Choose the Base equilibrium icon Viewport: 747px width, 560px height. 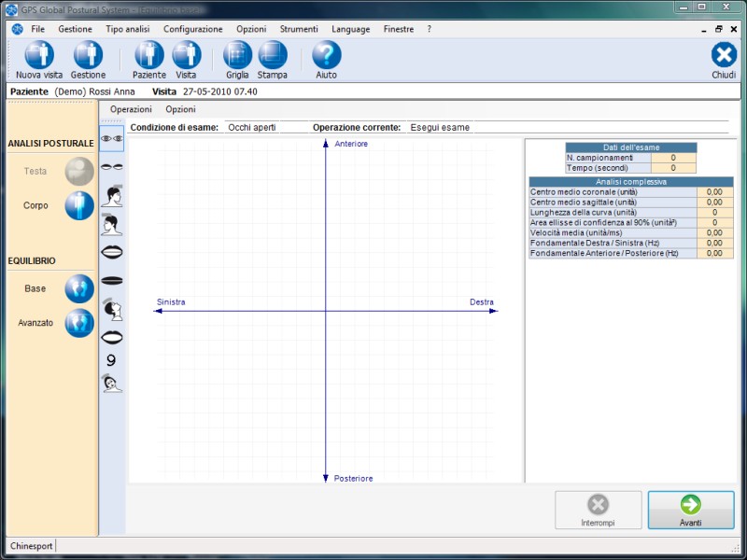pos(78,289)
